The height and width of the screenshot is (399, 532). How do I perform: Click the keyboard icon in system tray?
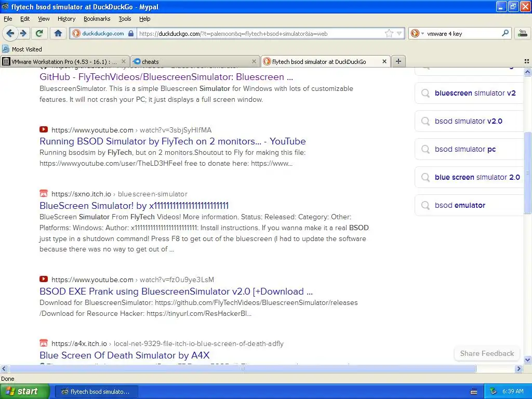click(474, 392)
